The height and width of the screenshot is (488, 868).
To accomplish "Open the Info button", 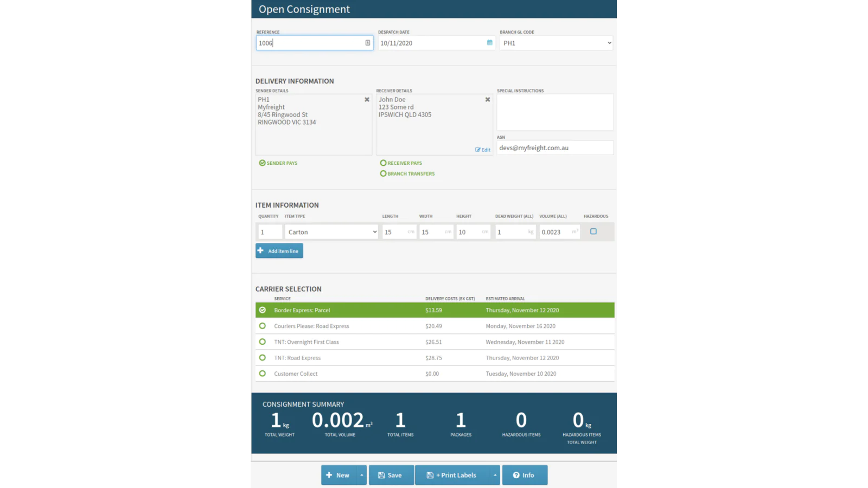I will (x=525, y=475).
